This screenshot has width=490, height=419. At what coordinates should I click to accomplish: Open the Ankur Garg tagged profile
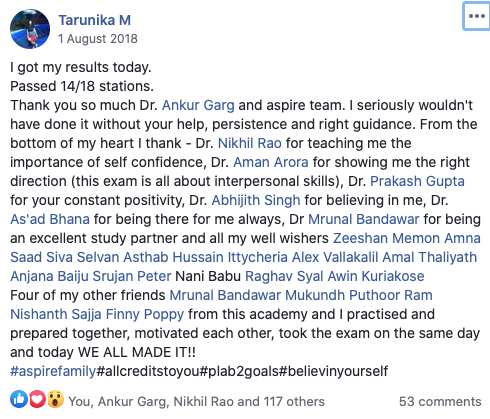pos(198,105)
